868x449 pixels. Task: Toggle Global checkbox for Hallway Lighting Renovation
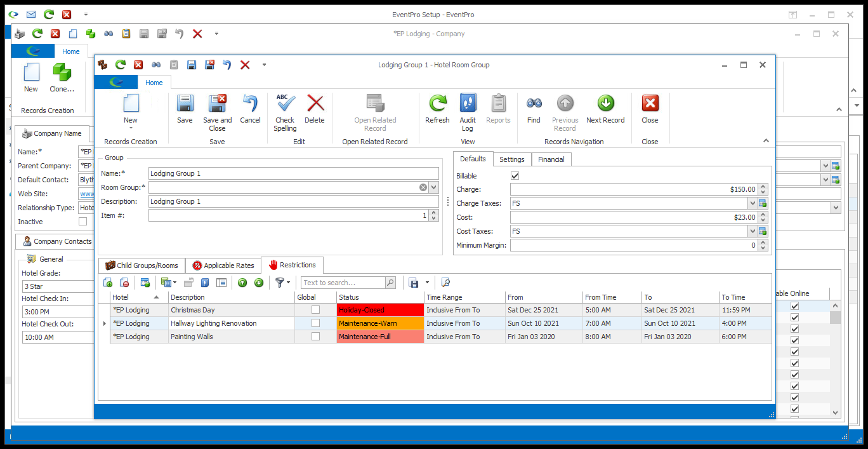point(315,323)
